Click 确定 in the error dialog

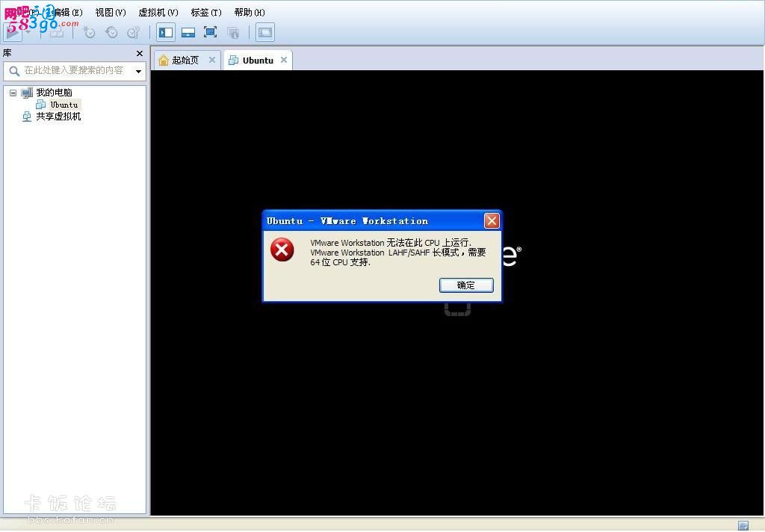[466, 285]
